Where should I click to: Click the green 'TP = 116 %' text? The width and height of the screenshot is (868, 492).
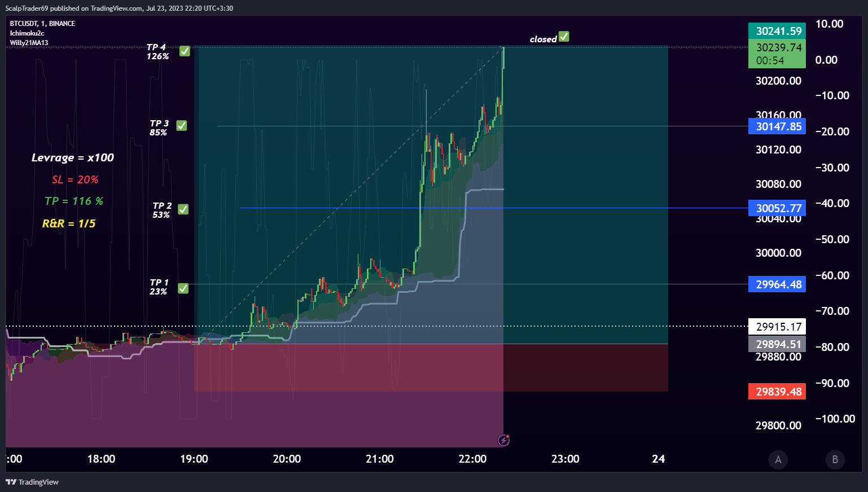coord(74,201)
